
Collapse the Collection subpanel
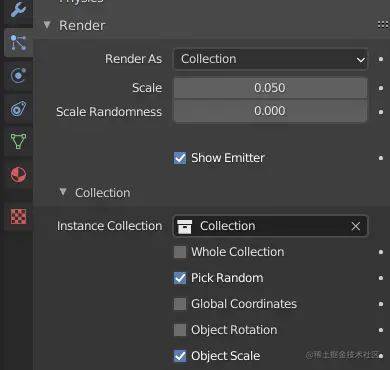point(63,192)
